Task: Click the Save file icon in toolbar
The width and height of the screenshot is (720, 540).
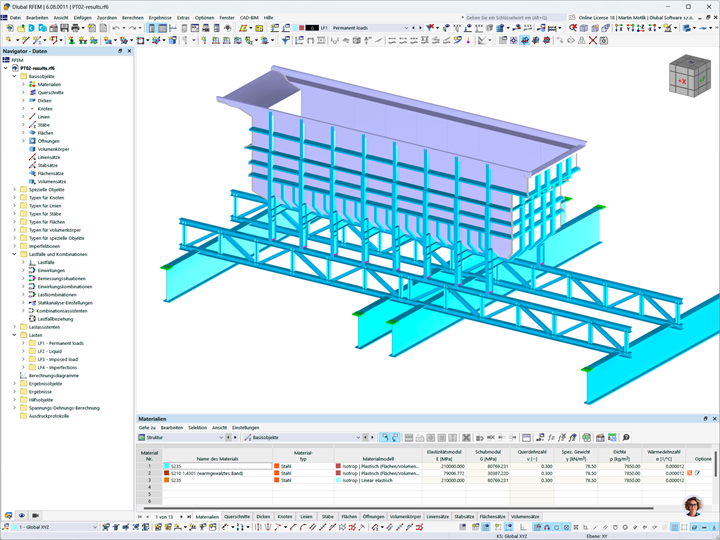Action: pyautogui.click(x=64, y=28)
